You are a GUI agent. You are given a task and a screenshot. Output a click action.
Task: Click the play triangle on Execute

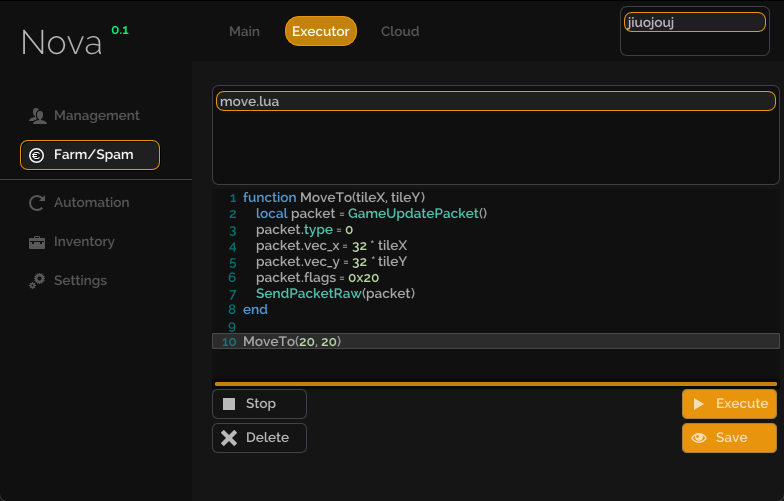(699, 404)
